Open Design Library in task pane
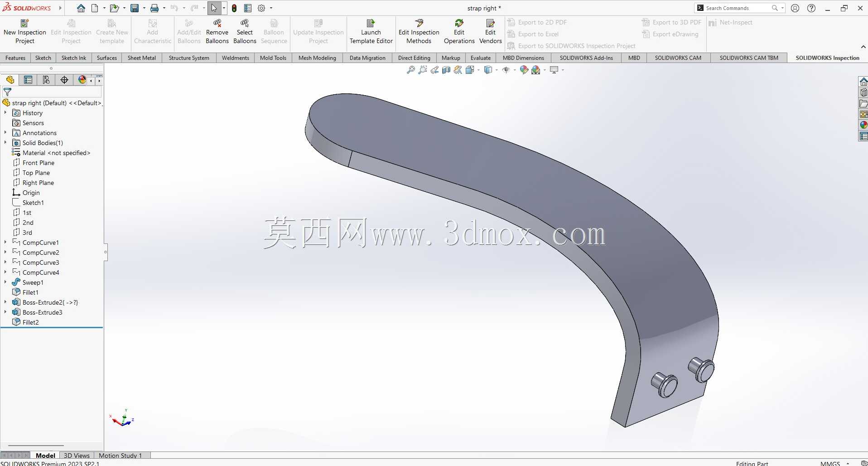 863,92
